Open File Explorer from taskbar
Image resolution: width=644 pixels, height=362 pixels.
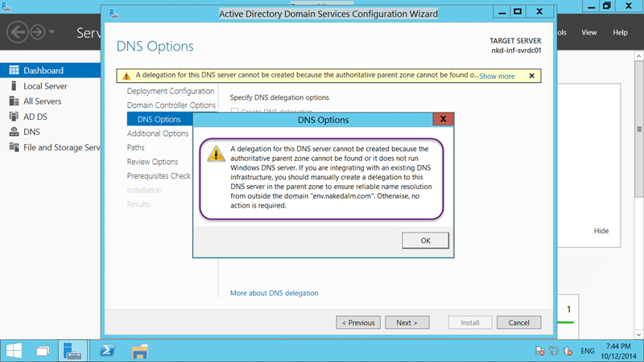coord(139,352)
